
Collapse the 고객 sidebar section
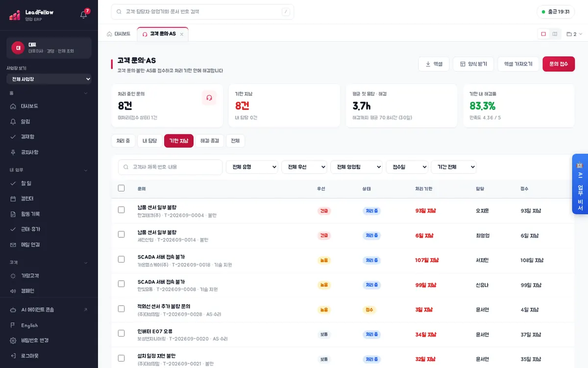coord(86,263)
